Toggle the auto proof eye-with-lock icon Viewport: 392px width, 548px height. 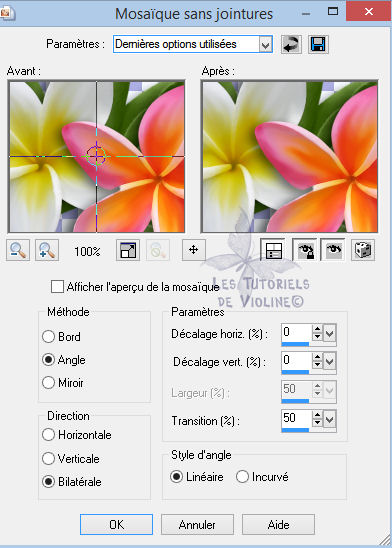[304, 250]
